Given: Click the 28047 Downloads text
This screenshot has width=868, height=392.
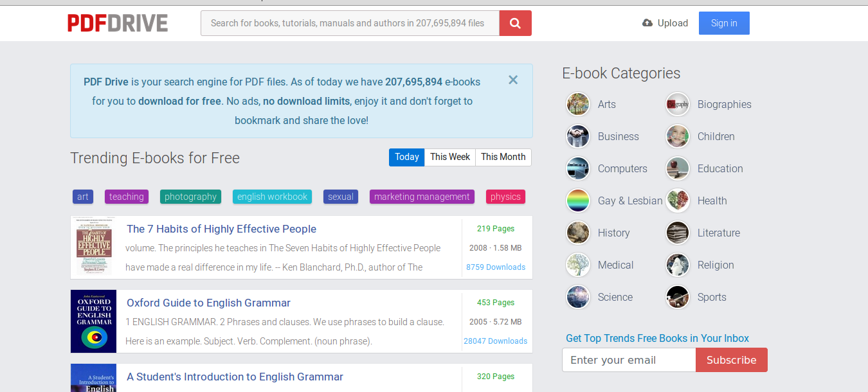Looking at the screenshot, I should coord(496,341).
